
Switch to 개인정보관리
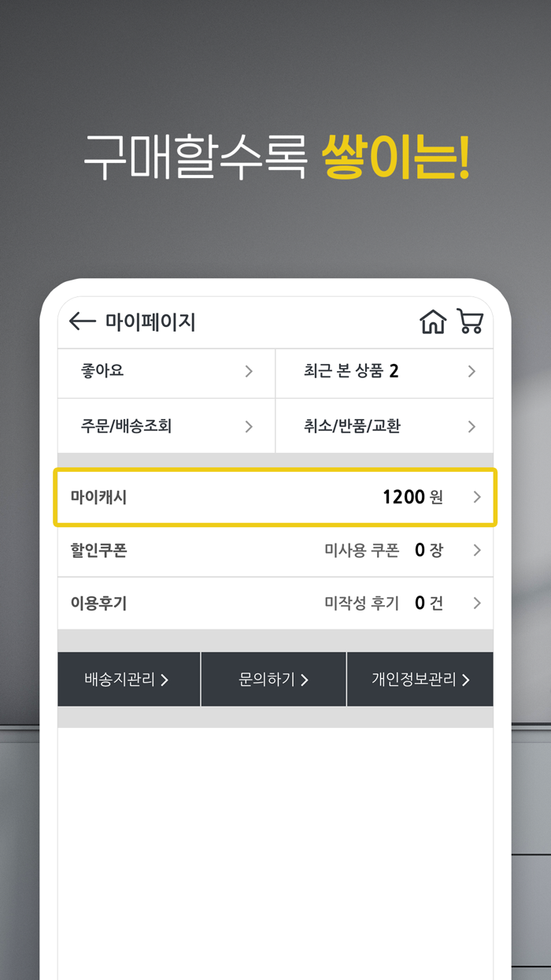tap(420, 679)
